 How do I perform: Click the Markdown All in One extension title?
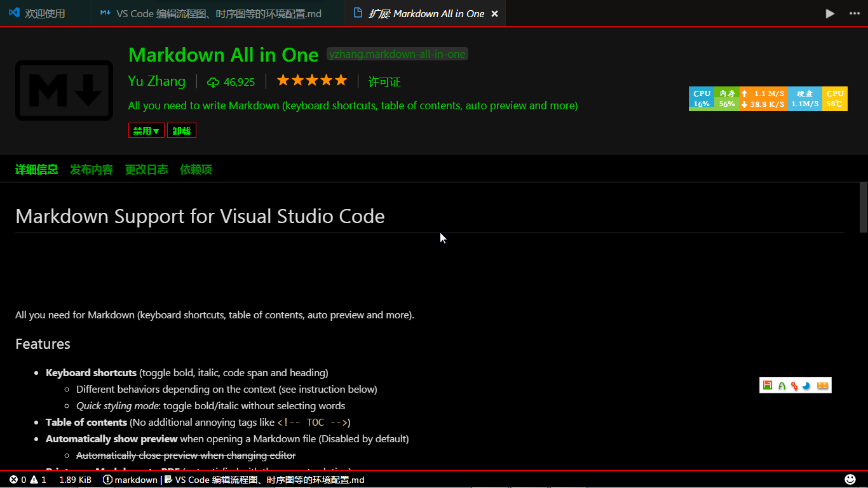223,55
